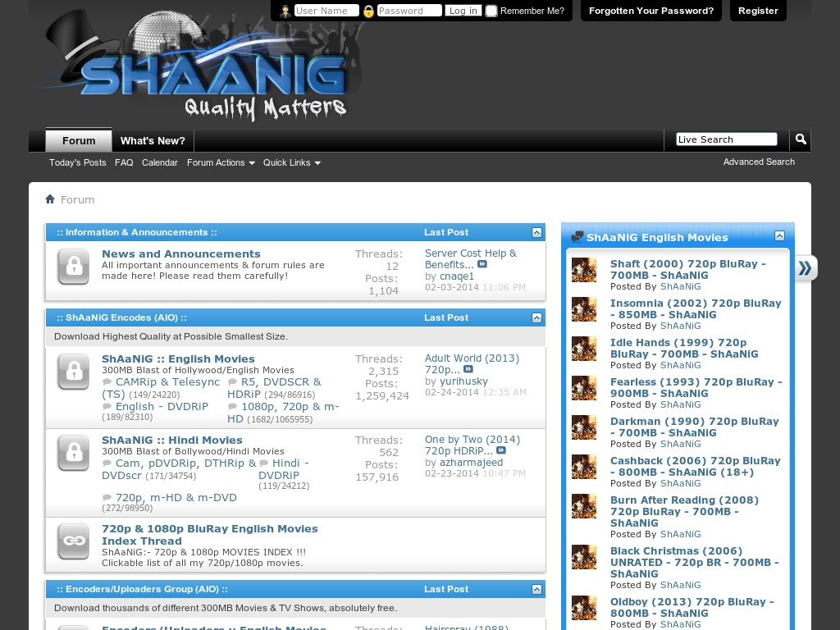The image size is (840, 630).
Task: Click the user icon by User Name
Action: click(x=285, y=11)
